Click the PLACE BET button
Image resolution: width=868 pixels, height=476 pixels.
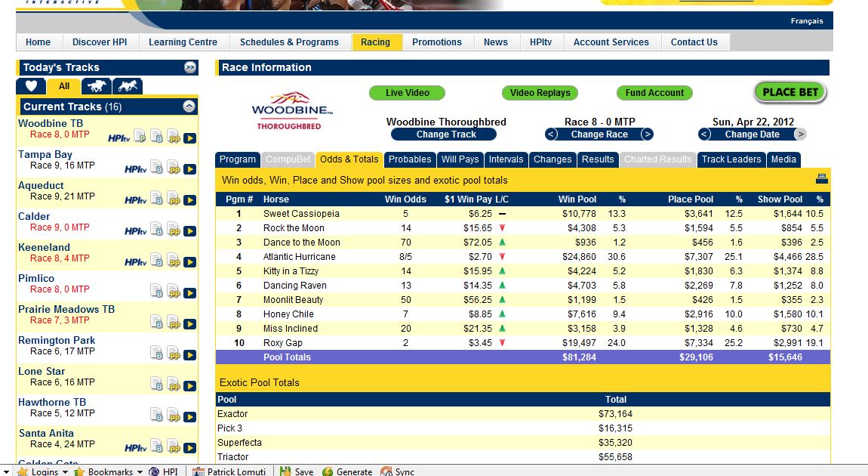pyautogui.click(x=790, y=92)
